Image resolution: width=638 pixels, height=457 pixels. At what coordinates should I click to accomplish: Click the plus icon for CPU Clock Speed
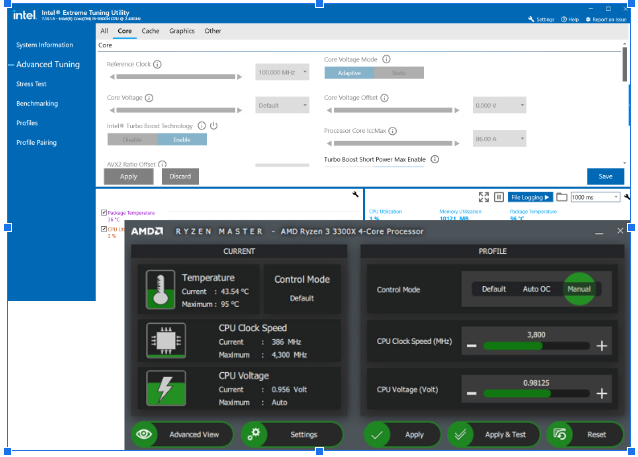601,346
